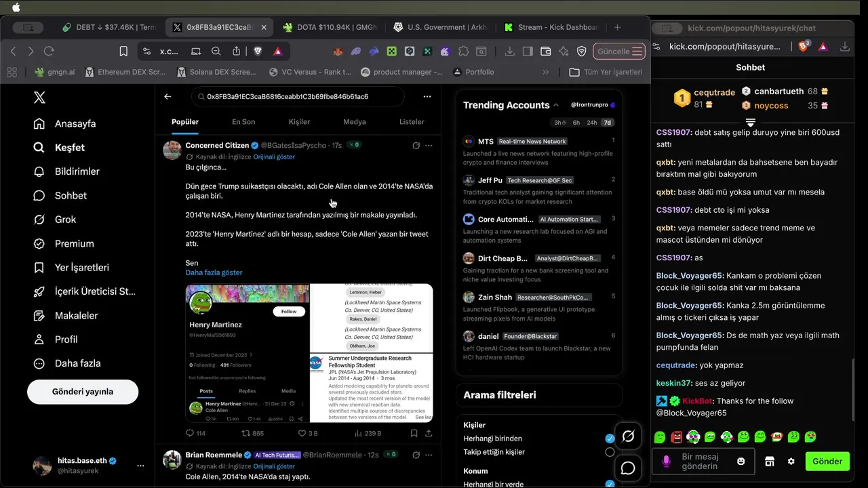Click Grok icon on Concerned Citizen post
868x488 pixels.
tap(416, 145)
